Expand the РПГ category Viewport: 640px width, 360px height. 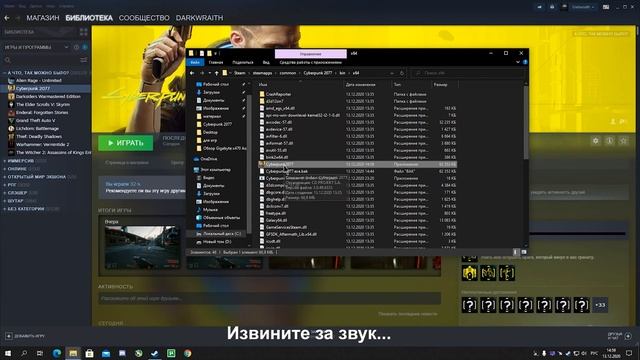click(4, 185)
